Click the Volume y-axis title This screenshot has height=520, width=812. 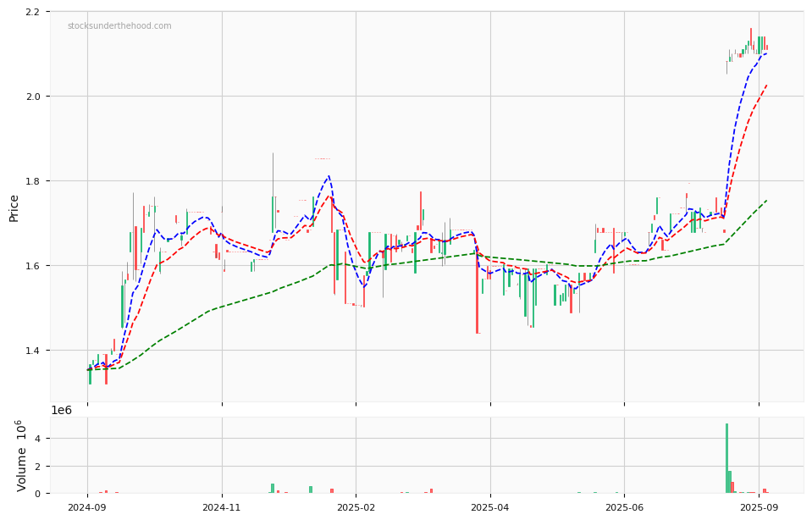coord(20,456)
